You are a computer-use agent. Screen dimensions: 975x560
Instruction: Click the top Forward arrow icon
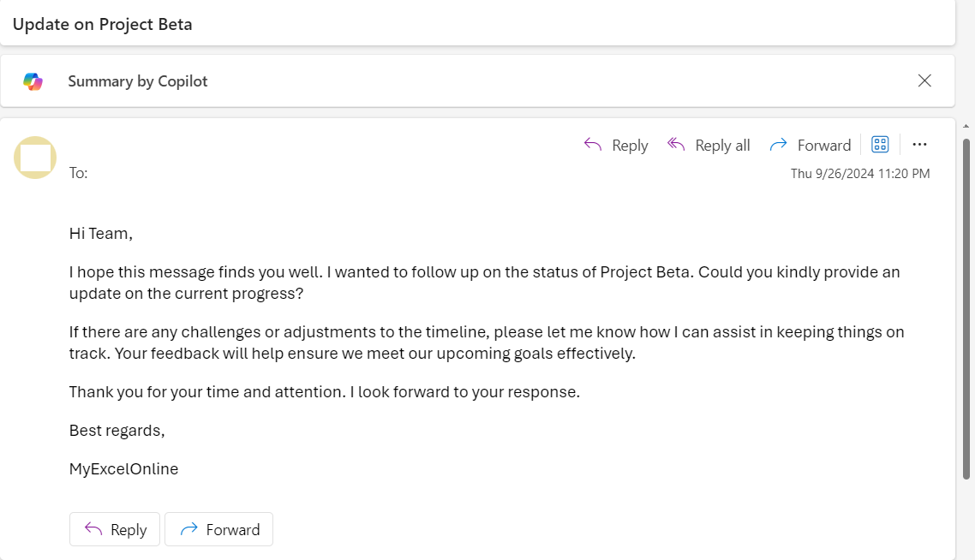pyautogui.click(x=778, y=145)
